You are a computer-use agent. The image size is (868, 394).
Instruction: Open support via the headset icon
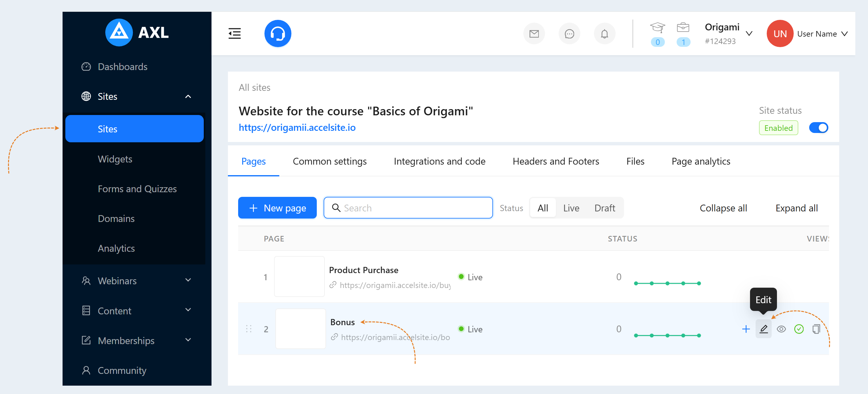[x=278, y=33]
